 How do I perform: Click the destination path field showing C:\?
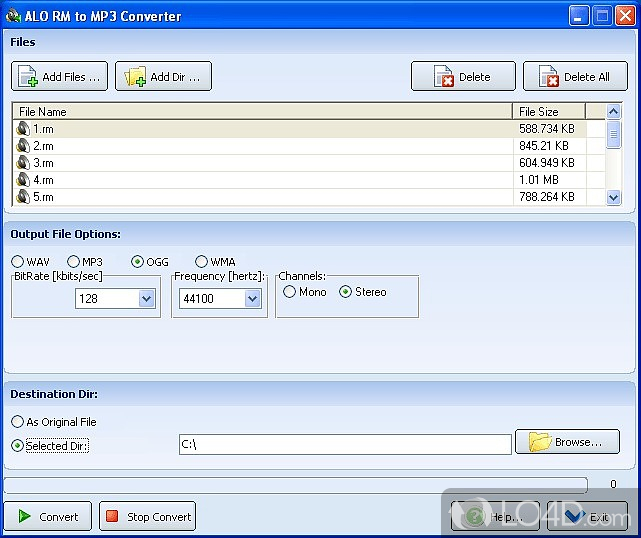(344, 445)
